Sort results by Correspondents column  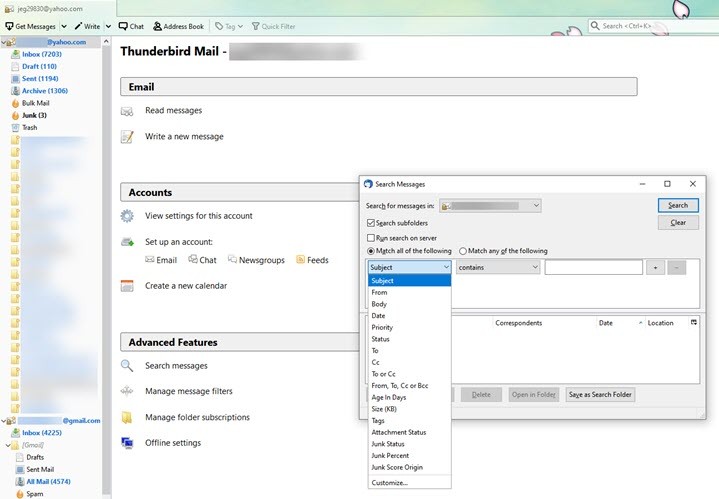click(x=543, y=323)
